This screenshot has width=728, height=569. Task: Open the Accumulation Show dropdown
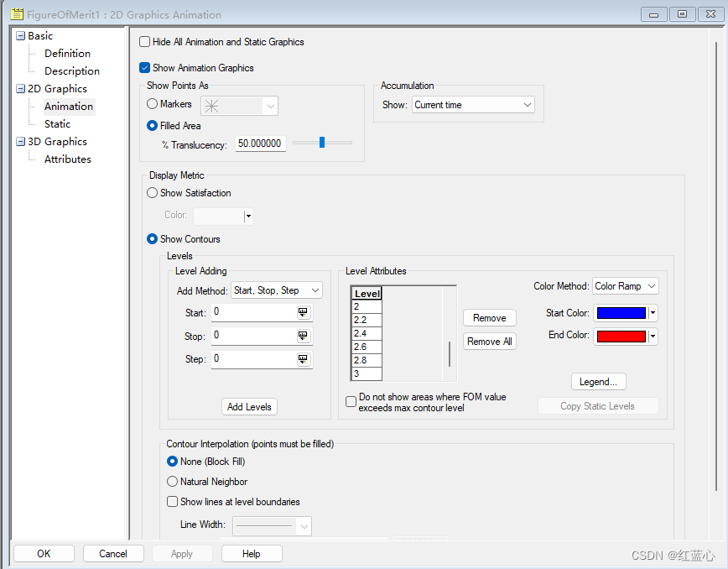[x=473, y=105]
